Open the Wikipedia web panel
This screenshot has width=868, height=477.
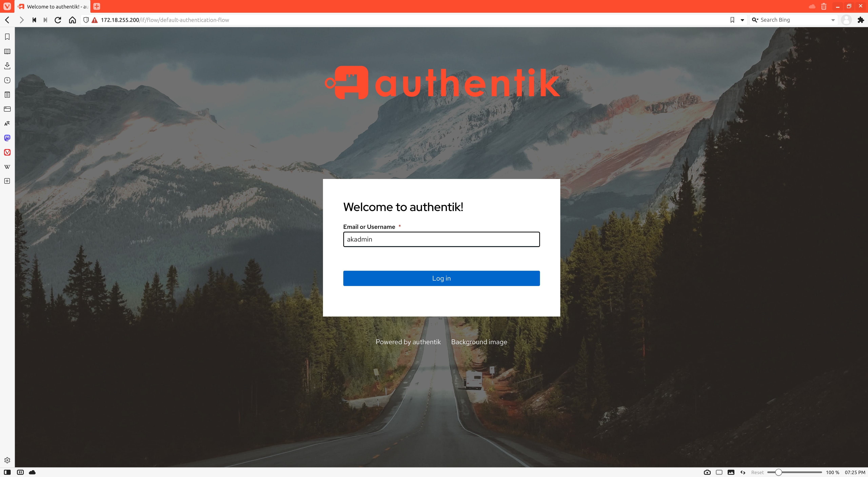pyautogui.click(x=7, y=167)
